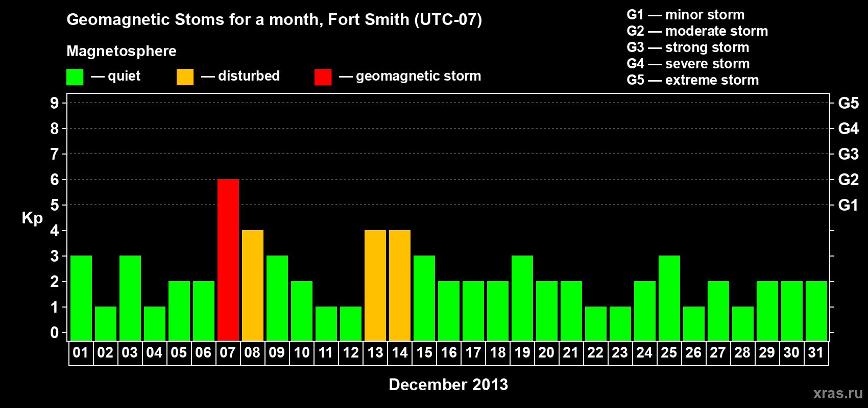Click 'G3 — strong storm' legend line
The image size is (868, 408).
tap(688, 47)
